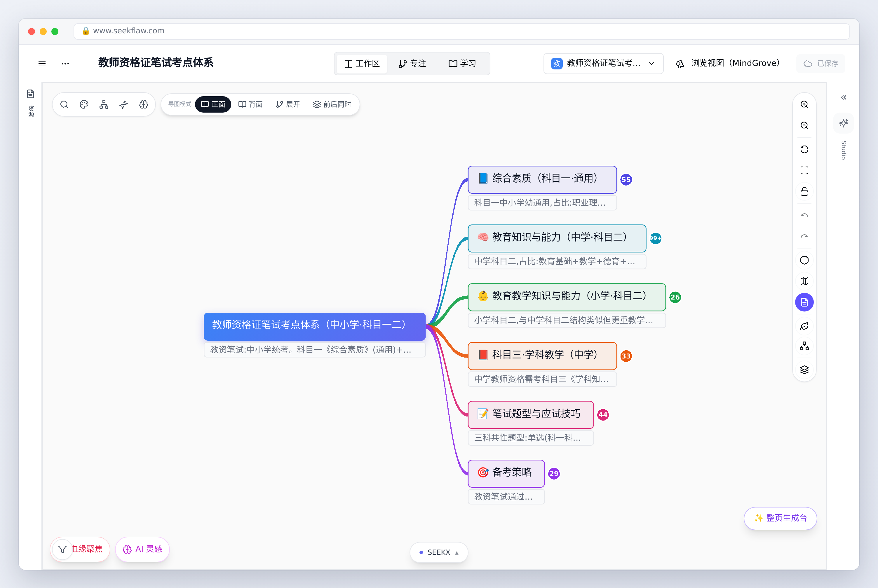Select the 科目三·学科教学（中学）node

click(542, 356)
